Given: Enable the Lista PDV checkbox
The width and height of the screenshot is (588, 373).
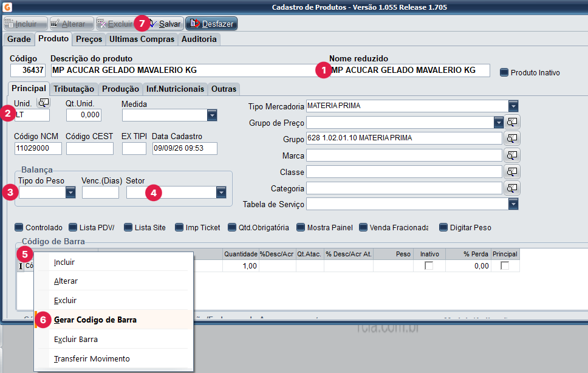Looking at the screenshot, I should coord(73,227).
